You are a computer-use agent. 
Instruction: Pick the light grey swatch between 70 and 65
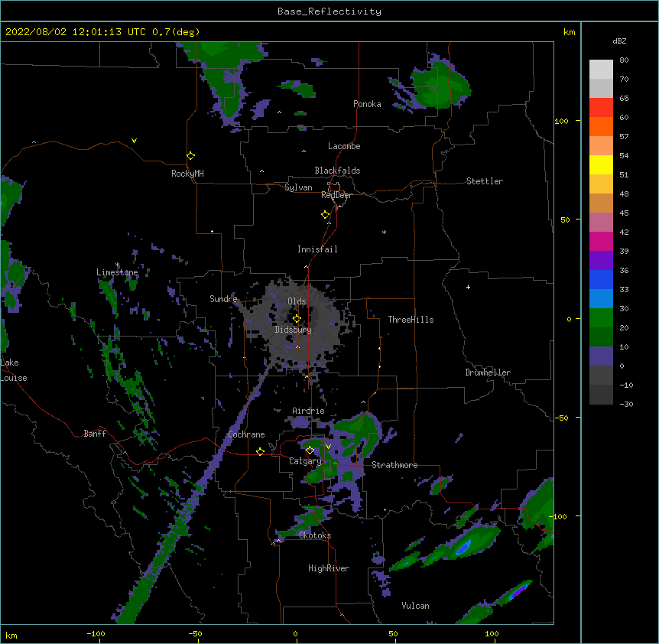click(x=601, y=88)
